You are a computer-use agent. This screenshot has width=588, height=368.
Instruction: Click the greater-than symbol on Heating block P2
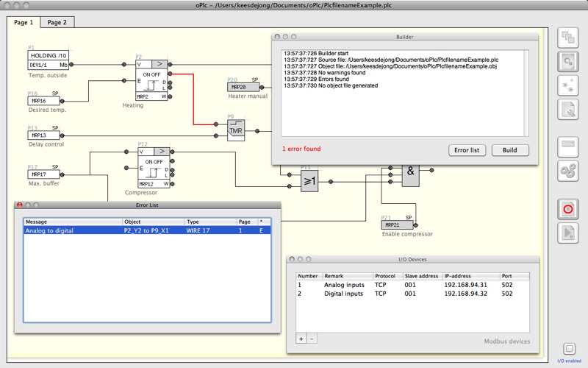click(x=159, y=64)
